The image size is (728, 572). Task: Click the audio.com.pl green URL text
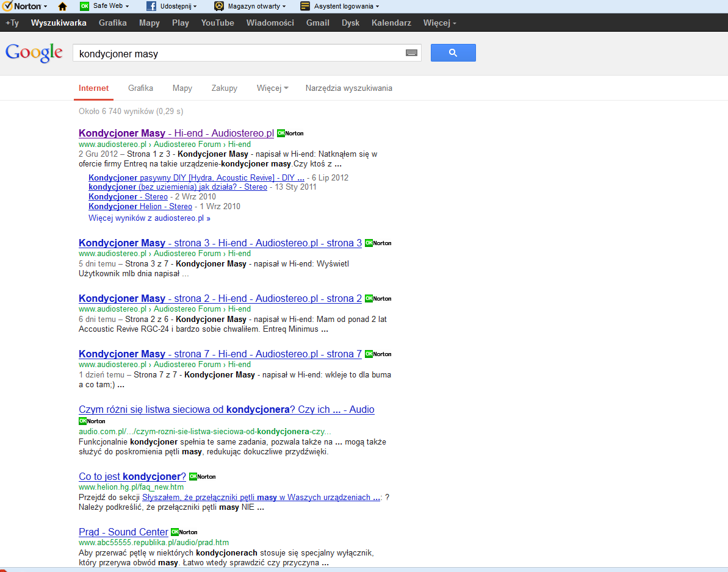pyautogui.click(x=205, y=431)
